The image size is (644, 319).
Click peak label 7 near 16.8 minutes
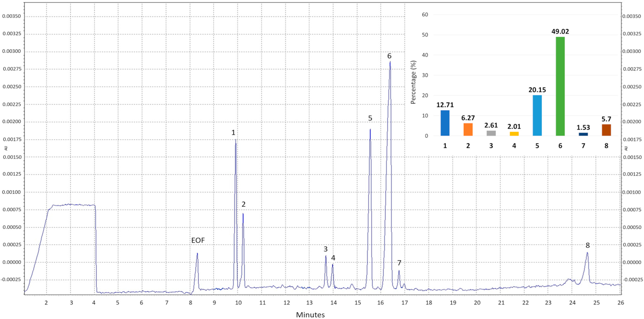pyautogui.click(x=399, y=263)
